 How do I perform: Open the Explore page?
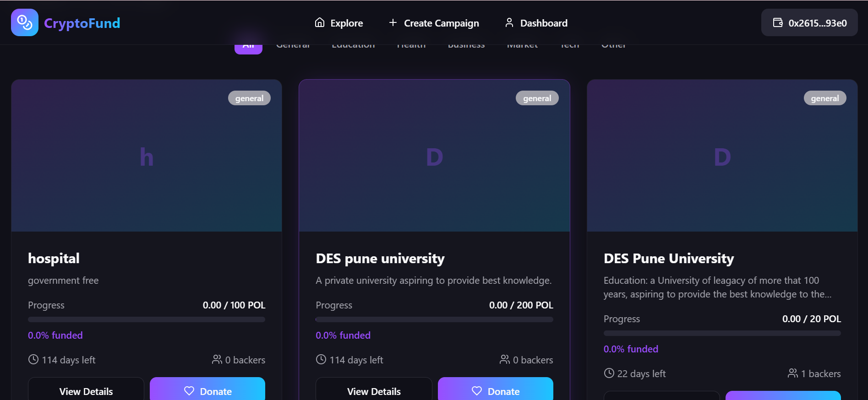click(x=338, y=22)
